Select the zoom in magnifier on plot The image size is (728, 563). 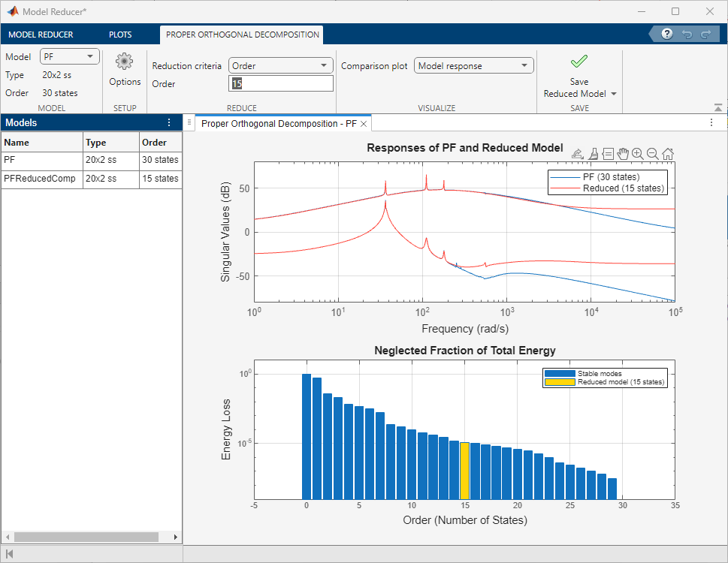638,154
